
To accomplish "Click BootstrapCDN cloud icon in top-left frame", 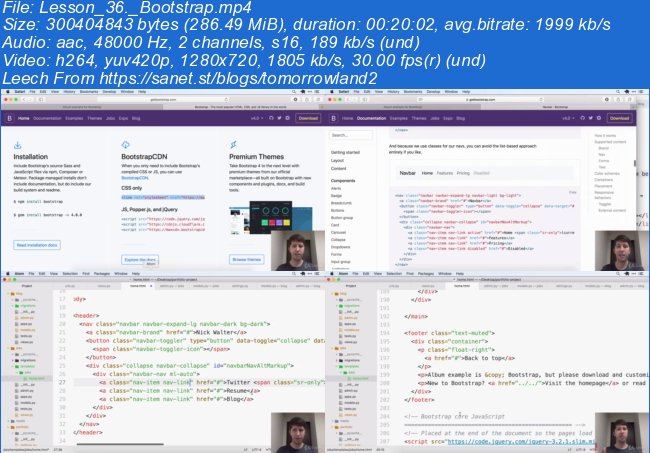I will pos(126,145).
